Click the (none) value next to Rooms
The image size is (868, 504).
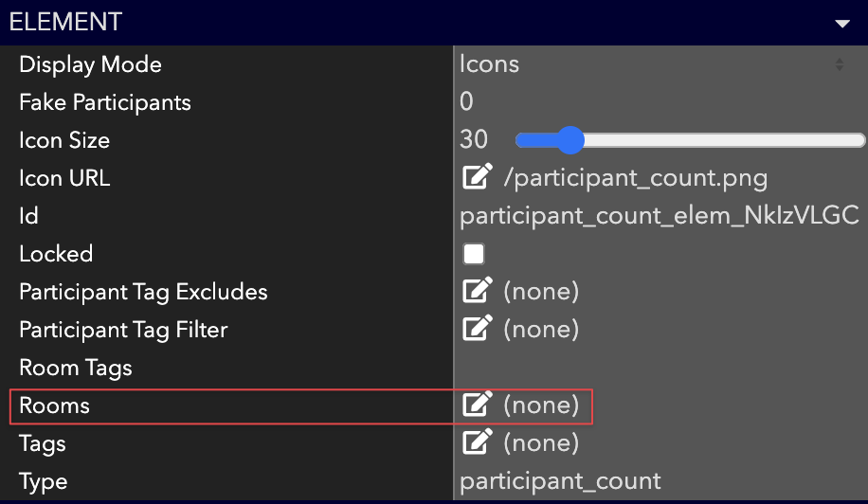(x=541, y=405)
